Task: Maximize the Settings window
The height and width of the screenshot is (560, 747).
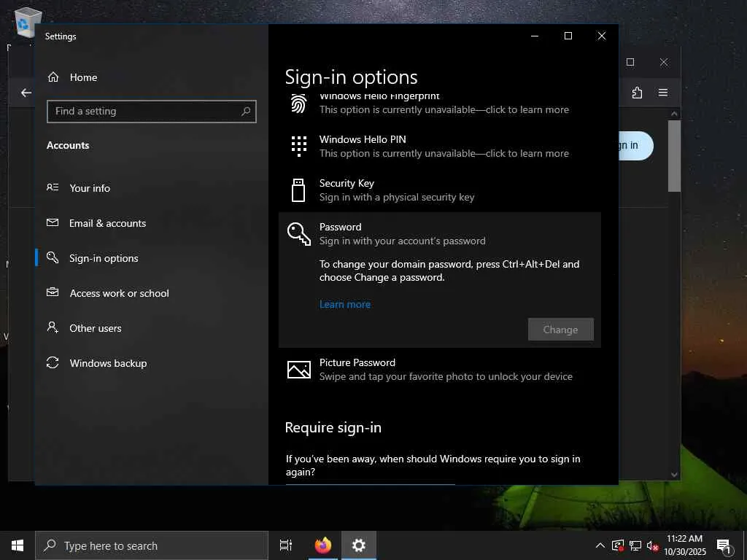Action: (x=568, y=36)
